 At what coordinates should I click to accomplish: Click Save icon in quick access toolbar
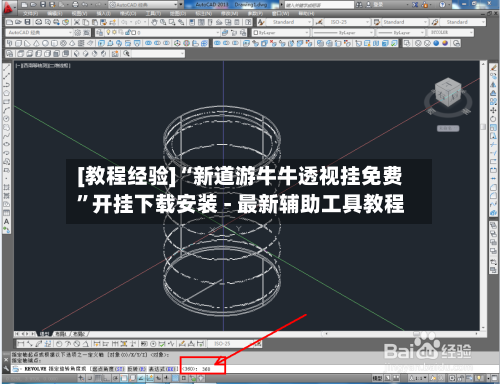pyautogui.click(x=43, y=5)
